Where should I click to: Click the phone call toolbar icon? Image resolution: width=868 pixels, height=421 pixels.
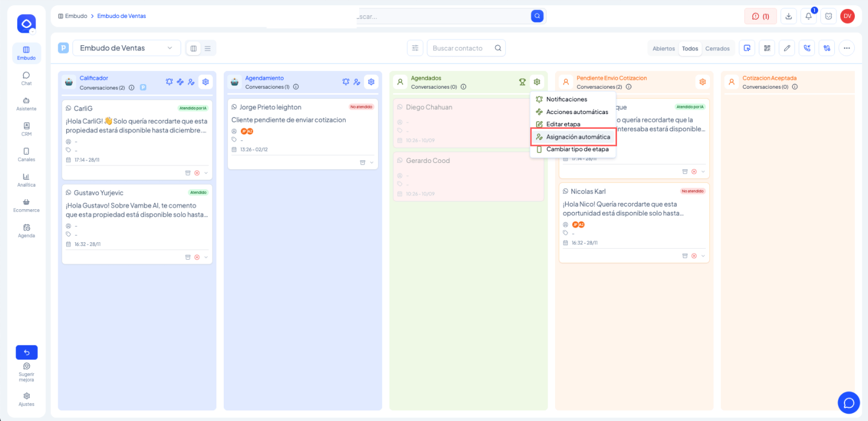[807, 48]
